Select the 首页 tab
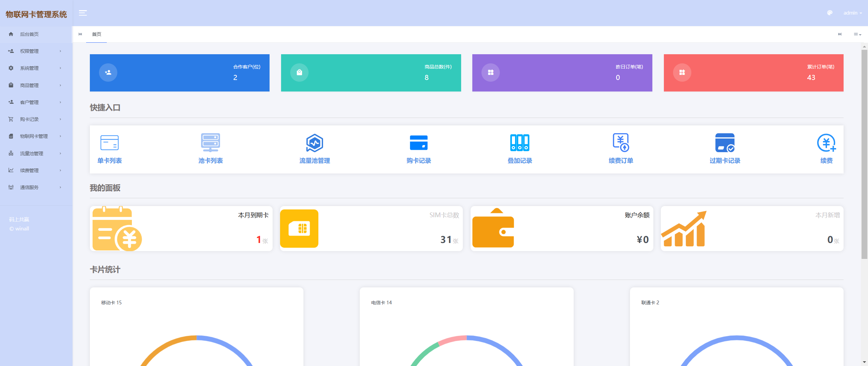Viewport: 868px width, 366px height. (97, 34)
